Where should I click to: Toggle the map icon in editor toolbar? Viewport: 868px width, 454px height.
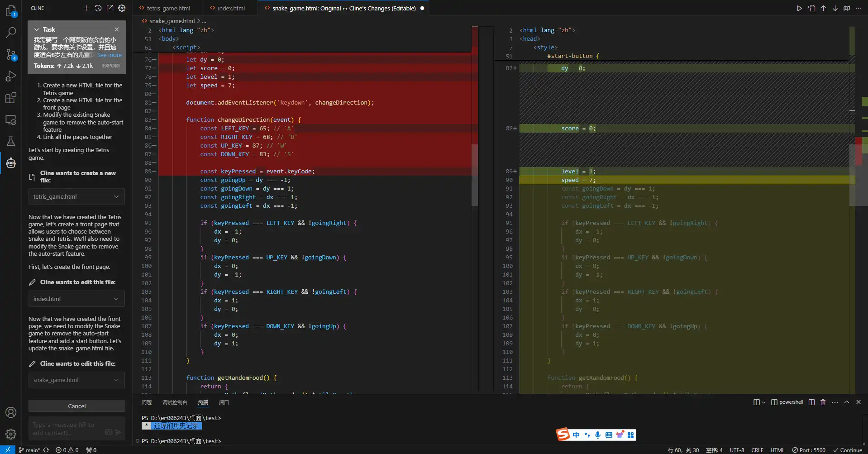[x=847, y=8]
